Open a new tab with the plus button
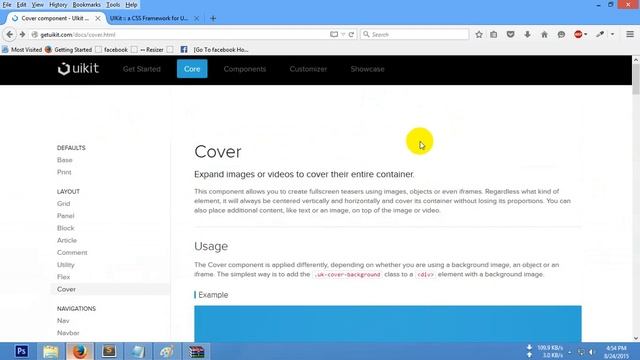Image resolution: width=640 pixels, height=360 pixels. point(213,18)
